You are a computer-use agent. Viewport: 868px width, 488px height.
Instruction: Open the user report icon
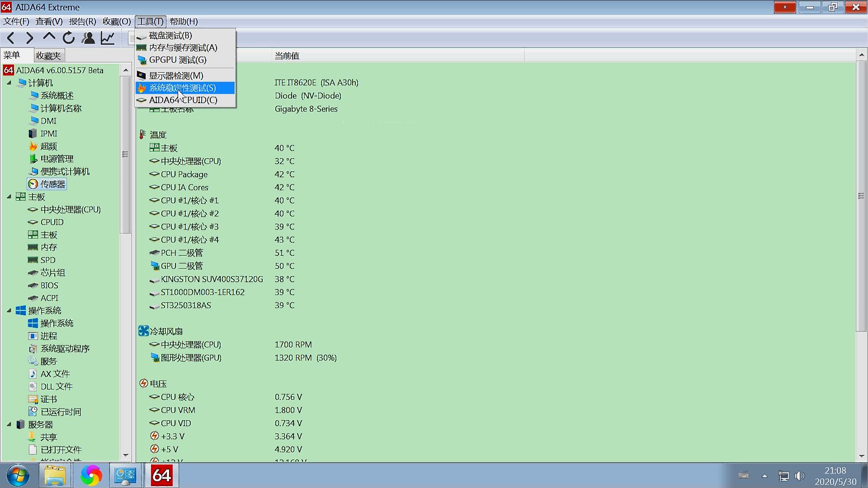pyautogui.click(x=88, y=38)
